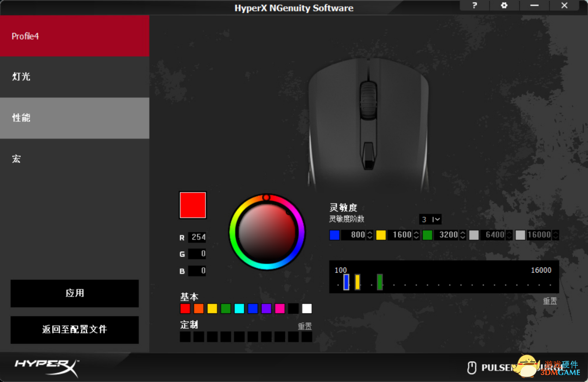Pick the orange basic color swatch

pyautogui.click(x=199, y=308)
